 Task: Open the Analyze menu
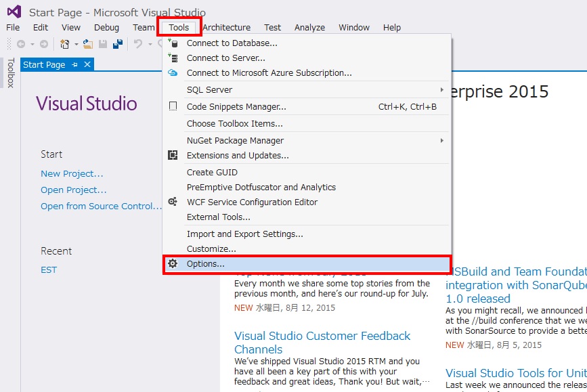point(309,27)
